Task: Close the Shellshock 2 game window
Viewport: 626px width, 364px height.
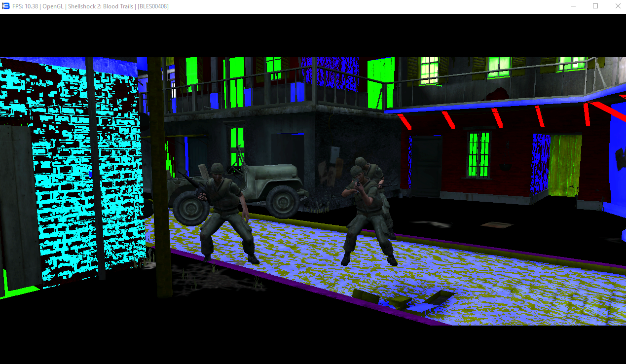Action: pyautogui.click(x=618, y=6)
